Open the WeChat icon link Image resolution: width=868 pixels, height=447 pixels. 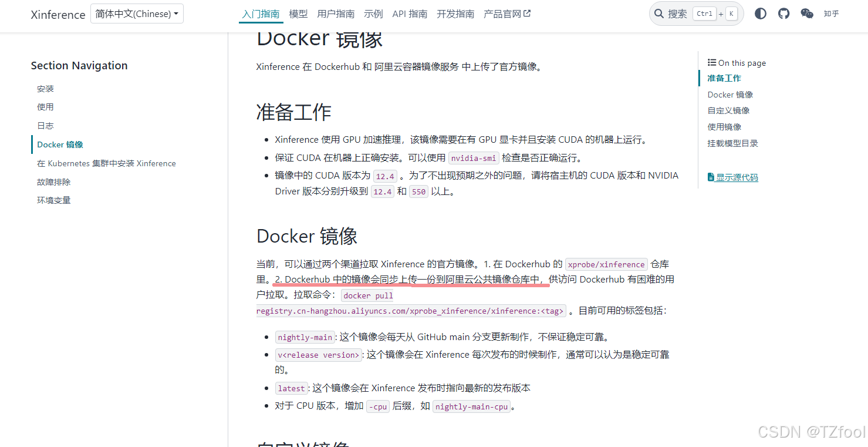coord(808,14)
